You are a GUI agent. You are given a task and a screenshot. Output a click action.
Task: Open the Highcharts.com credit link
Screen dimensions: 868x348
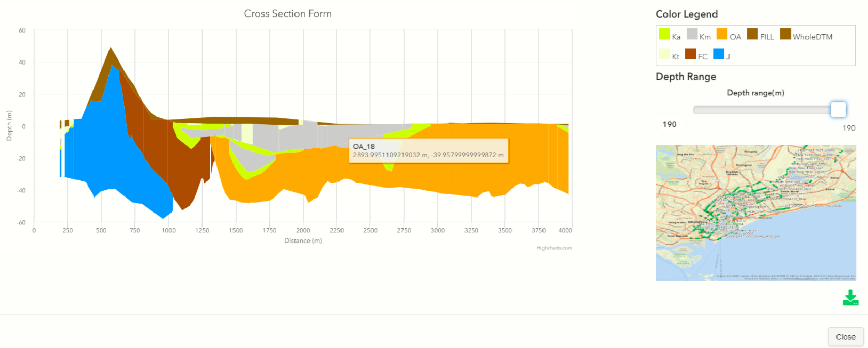coord(554,248)
